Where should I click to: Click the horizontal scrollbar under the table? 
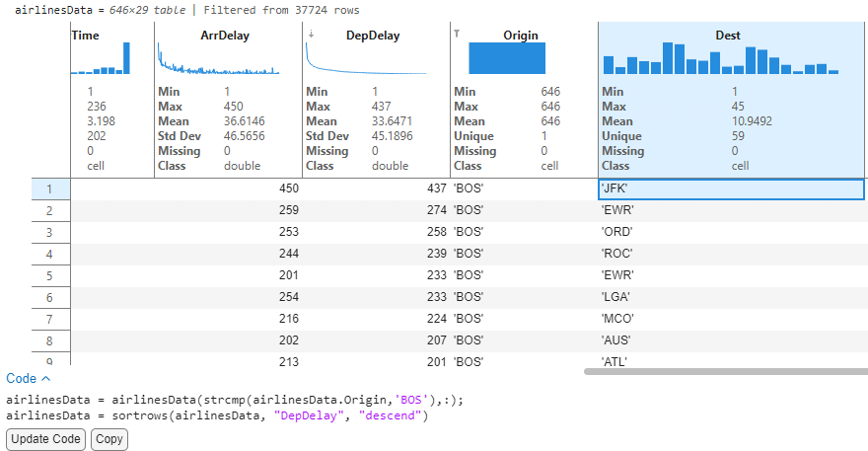coord(725,371)
